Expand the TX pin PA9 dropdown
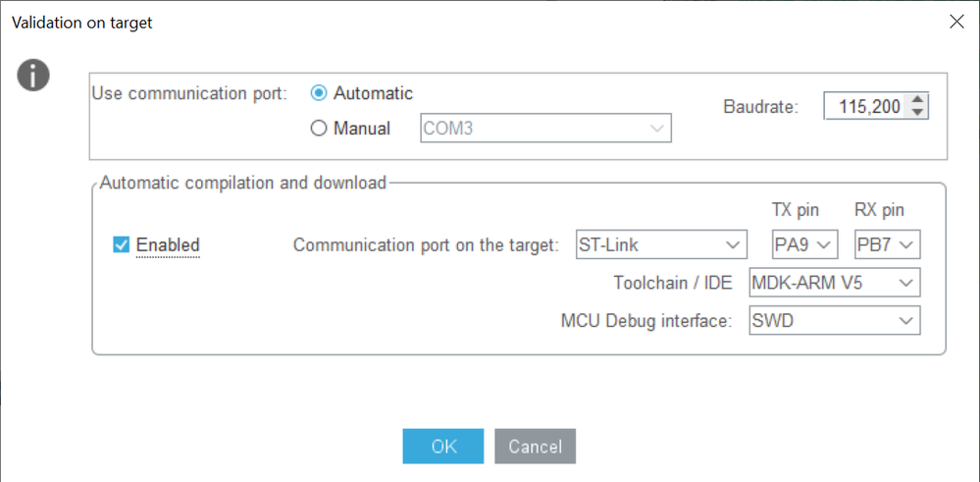The width and height of the screenshot is (980, 482). [804, 244]
